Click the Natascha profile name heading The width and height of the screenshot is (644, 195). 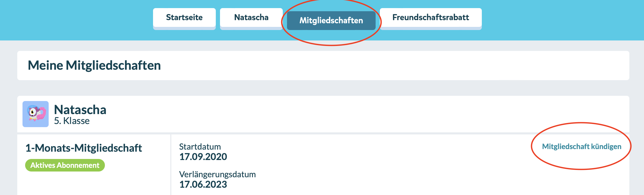[x=80, y=110]
